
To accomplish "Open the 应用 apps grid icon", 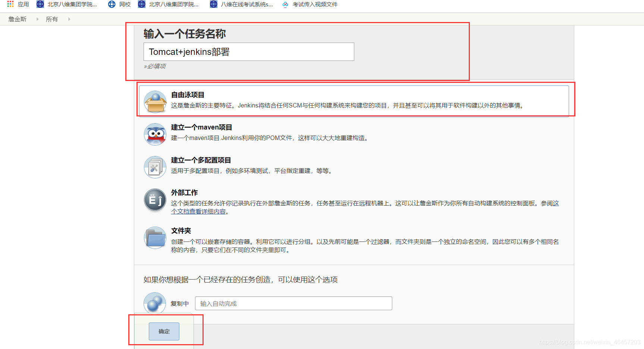I will 10,4.
